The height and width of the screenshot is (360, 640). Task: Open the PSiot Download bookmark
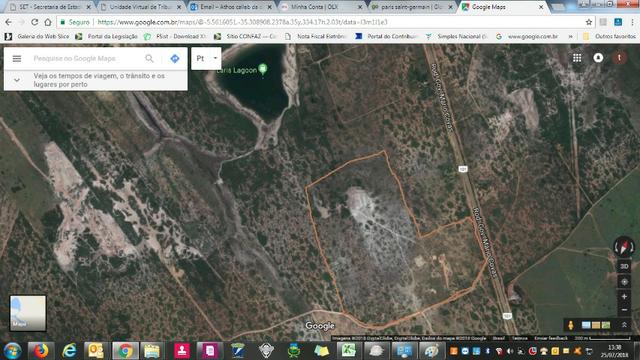176,36
